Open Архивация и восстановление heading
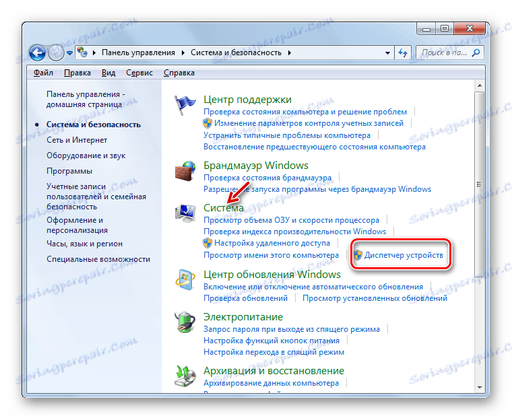The image size is (512, 420). point(274,371)
